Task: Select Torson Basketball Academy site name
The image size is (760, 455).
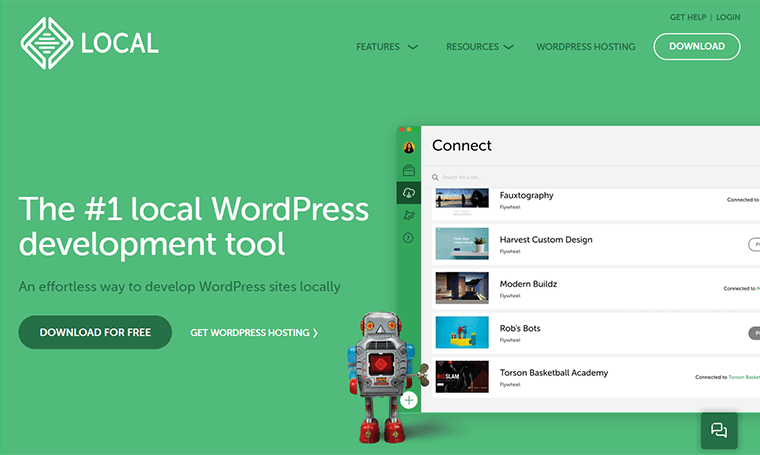Action: pos(554,373)
